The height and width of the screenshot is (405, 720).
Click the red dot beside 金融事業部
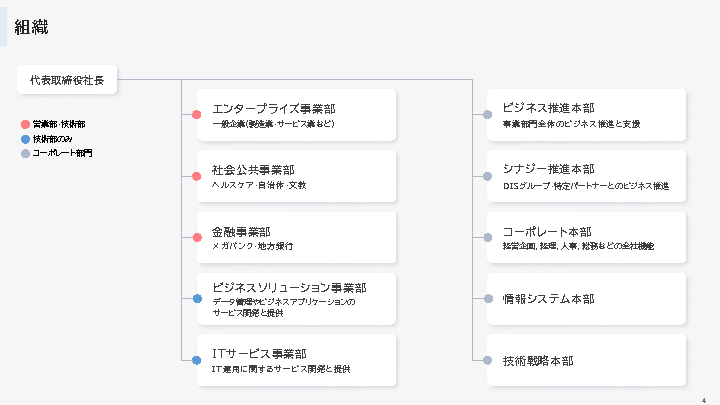(197, 237)
